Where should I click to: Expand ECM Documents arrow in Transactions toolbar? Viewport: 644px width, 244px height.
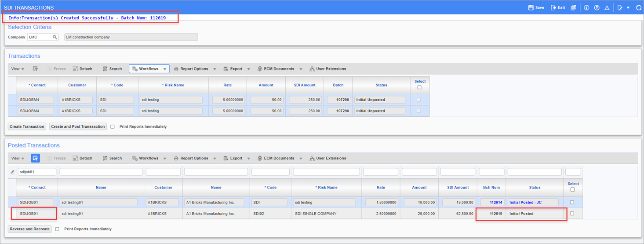[301, 69]
